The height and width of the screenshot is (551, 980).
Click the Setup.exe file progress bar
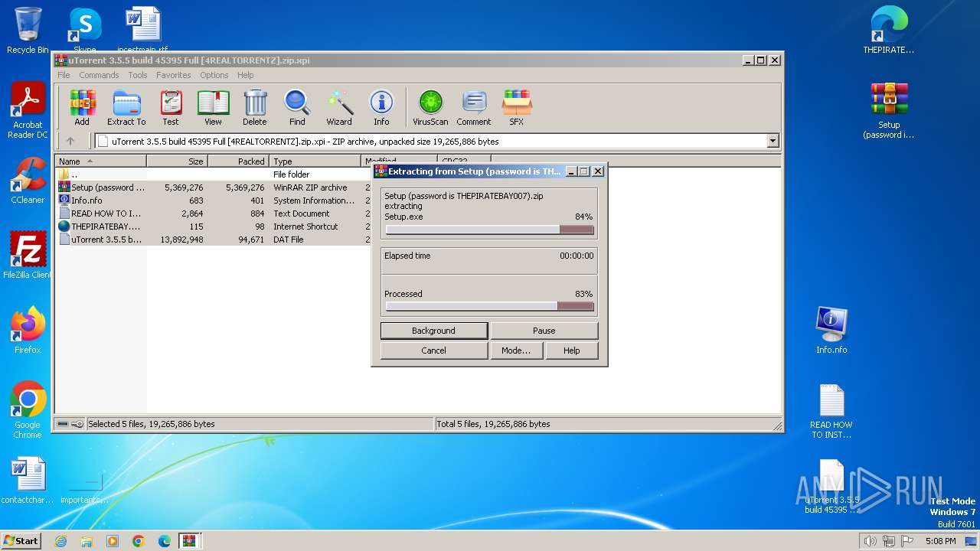point(490,230)
